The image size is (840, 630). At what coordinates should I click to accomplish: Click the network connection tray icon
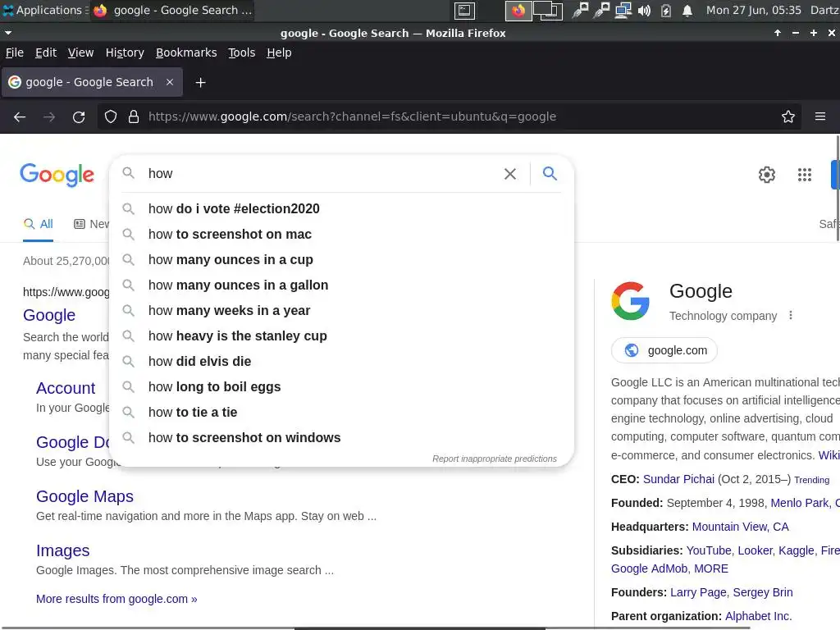(x=623, y=10)
